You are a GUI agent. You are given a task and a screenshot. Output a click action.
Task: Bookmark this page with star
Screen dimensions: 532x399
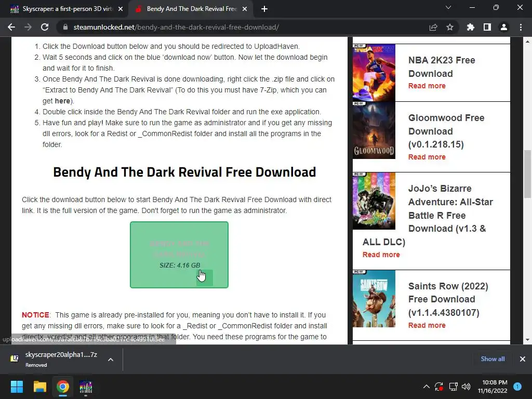tap(450, 27)
